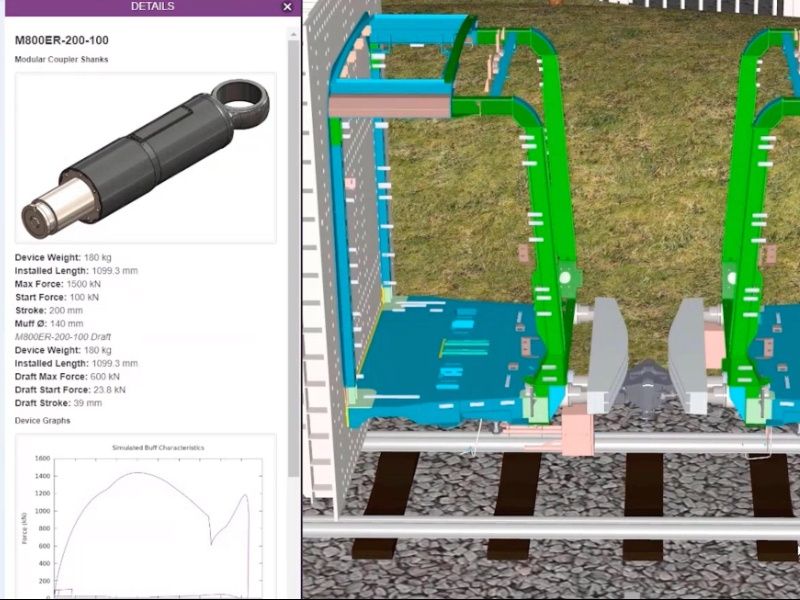Click the M800ER-200-100 coupler shank product image

[x=145, y=158]
